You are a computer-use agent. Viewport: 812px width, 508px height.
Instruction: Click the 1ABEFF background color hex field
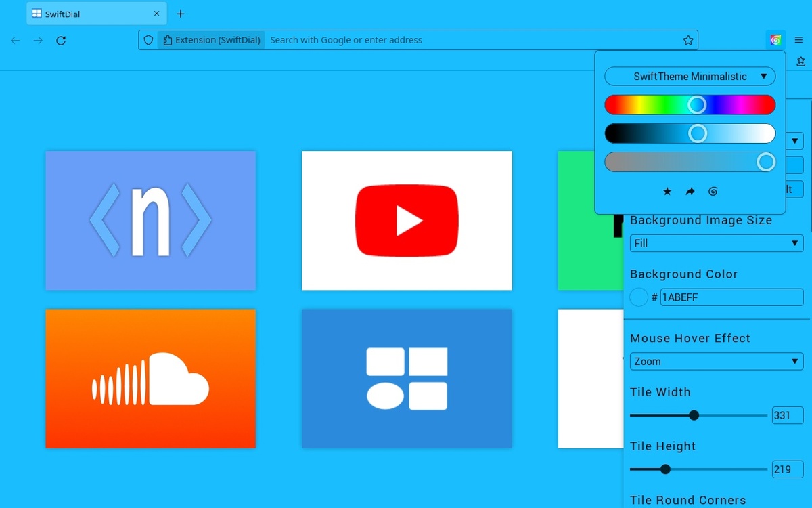coord(731,297)
